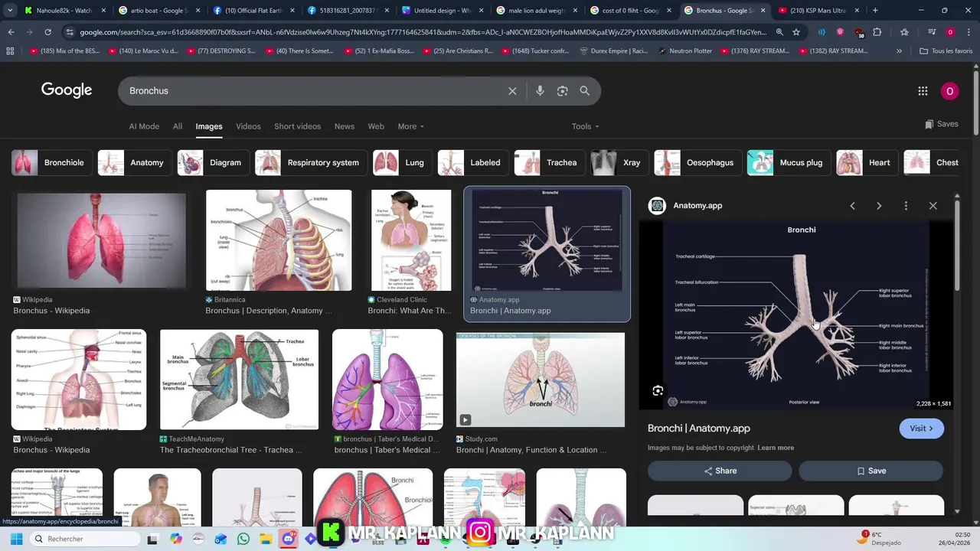Go to previous image in preview panel
The height and width of the screenshot is (551, 980).
852,206
